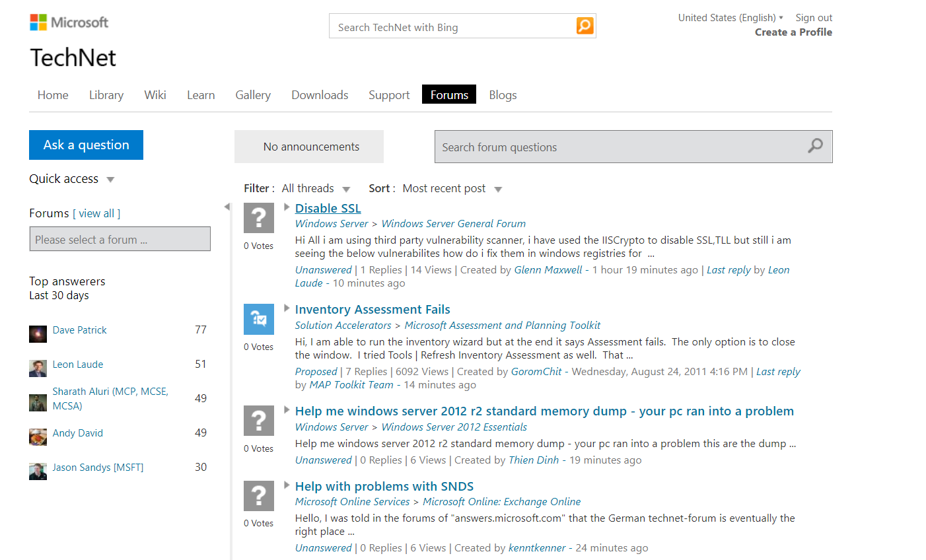Viewport: 926px width, 560px height.
Task: Open Leon Laude's avatar
Action: coord(38,368)
